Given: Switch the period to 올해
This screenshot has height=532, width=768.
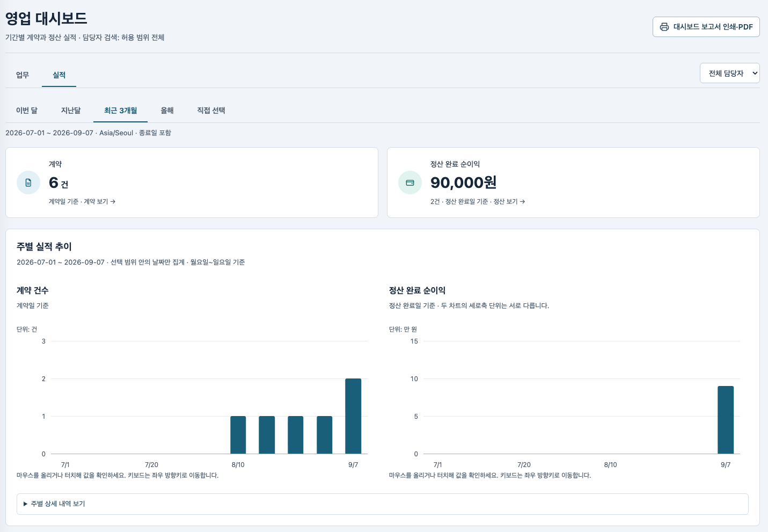Looking at the screenshot, I should click(x=167, y=111).
